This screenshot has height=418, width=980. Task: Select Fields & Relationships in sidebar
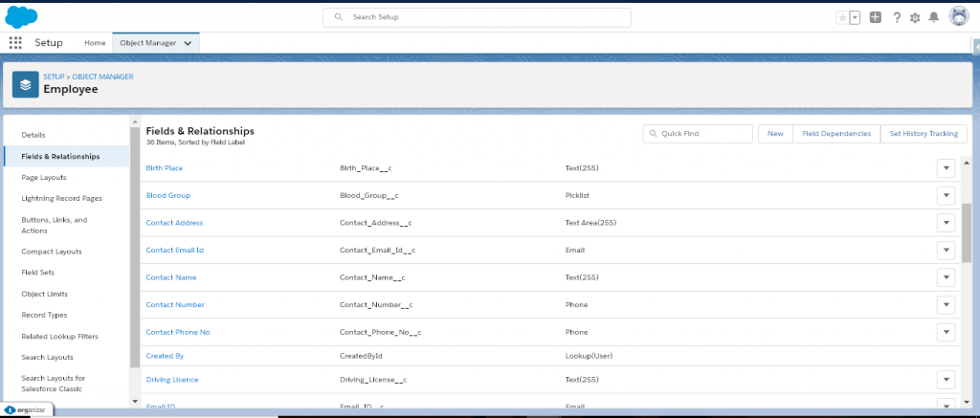point(67,156)
